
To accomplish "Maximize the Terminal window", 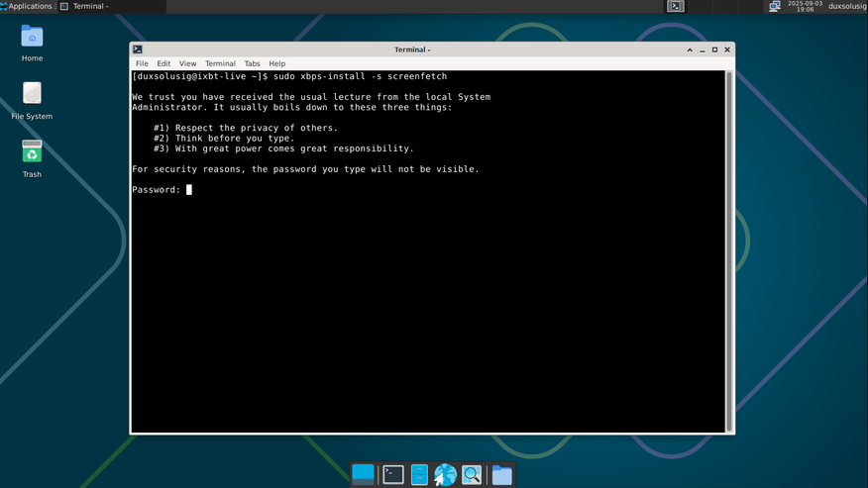I will pyautogui.click(x=714, y=49).
